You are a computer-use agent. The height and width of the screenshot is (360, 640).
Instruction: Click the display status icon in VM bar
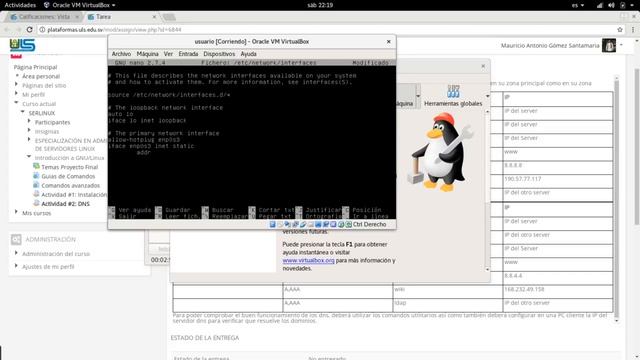tap(318, 224)
